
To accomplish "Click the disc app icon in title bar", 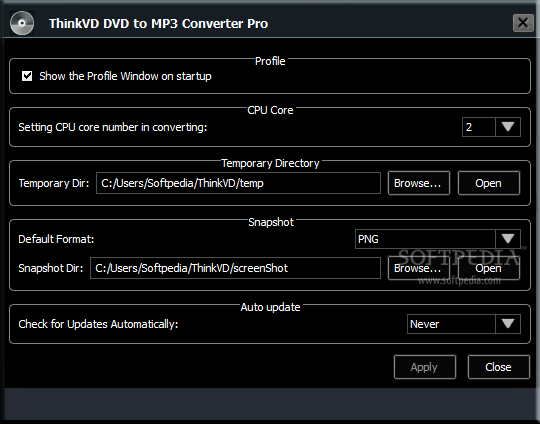I will (x=22, y=23).
